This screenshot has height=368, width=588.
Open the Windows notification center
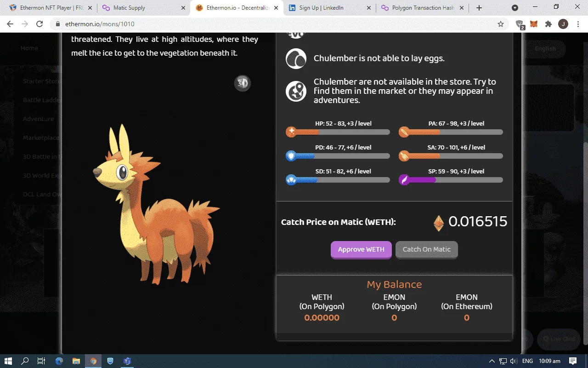click(x=573, y=361)
